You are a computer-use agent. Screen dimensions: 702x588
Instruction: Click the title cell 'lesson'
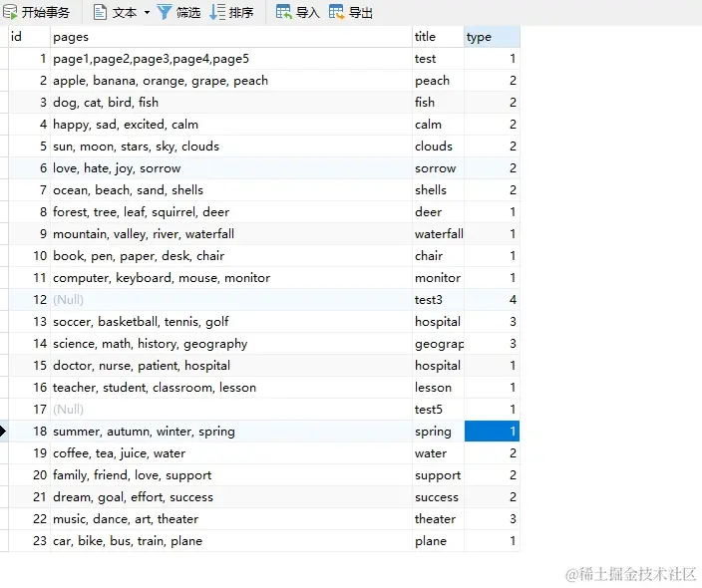[x=439, y=388]
